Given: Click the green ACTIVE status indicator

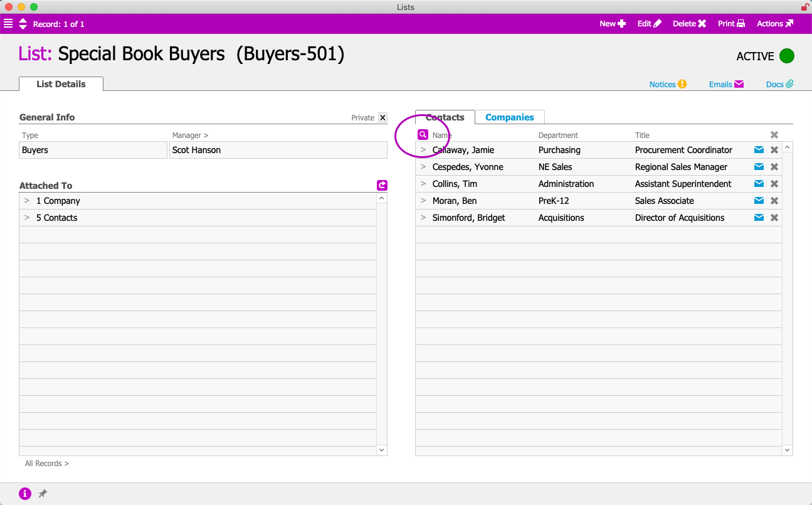Looking at the screenshot, I should (x=787, y=56).
